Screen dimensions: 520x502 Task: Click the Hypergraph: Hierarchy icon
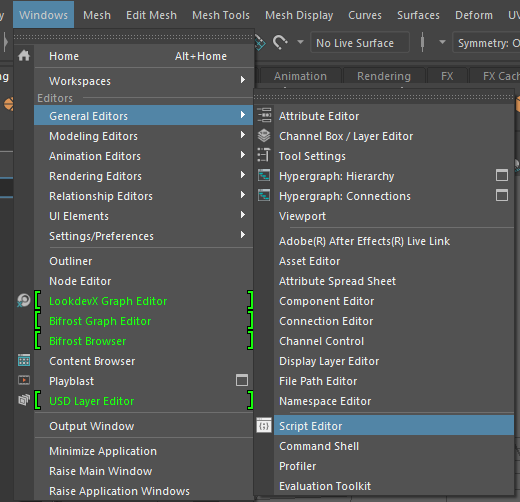(x=264, y=175)
